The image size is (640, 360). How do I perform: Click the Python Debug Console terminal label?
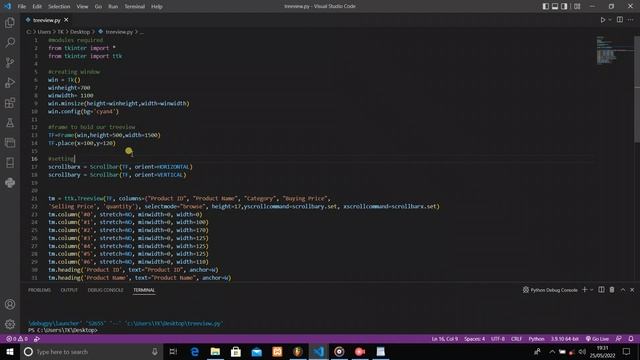[x=550, y=290]
